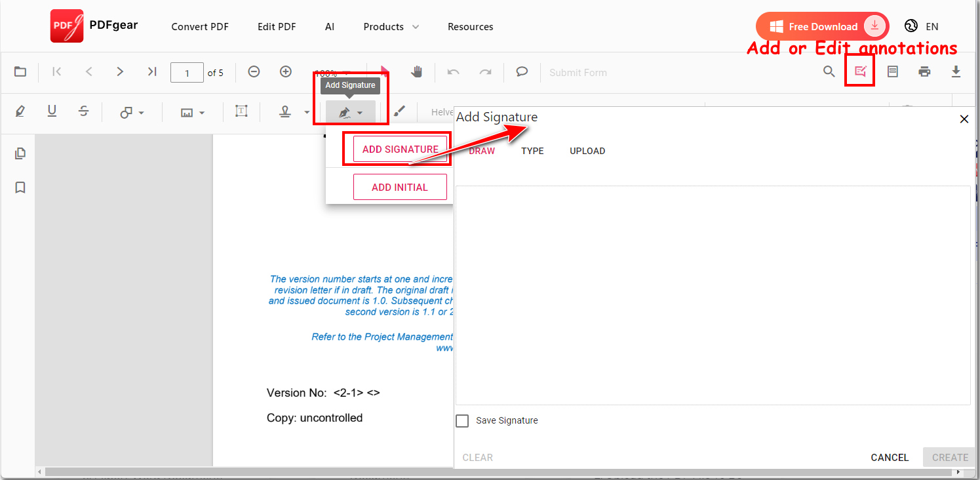This screenshot has height=480, width=980.
Task: Select the Highlight tool in the annotation toolbar
Action: coord(20,111)
